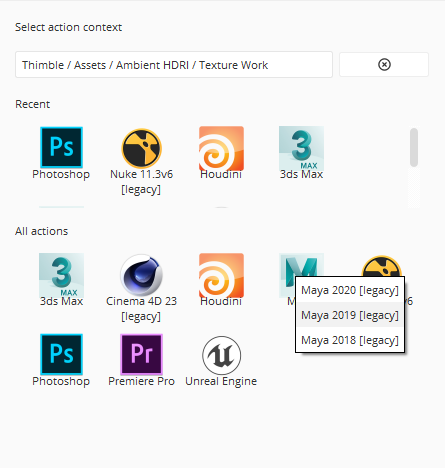Click the All actions heading
This screenshot has width=445, height=468.
41,231
